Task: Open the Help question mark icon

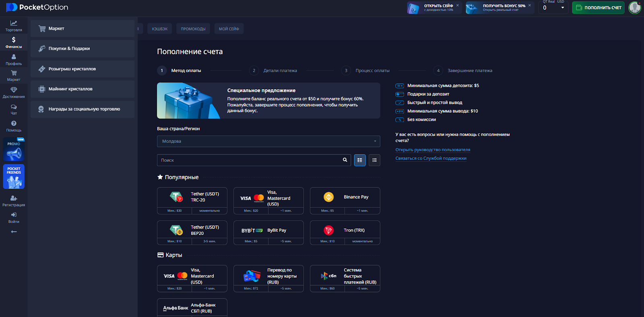Action: coord(14,126)
